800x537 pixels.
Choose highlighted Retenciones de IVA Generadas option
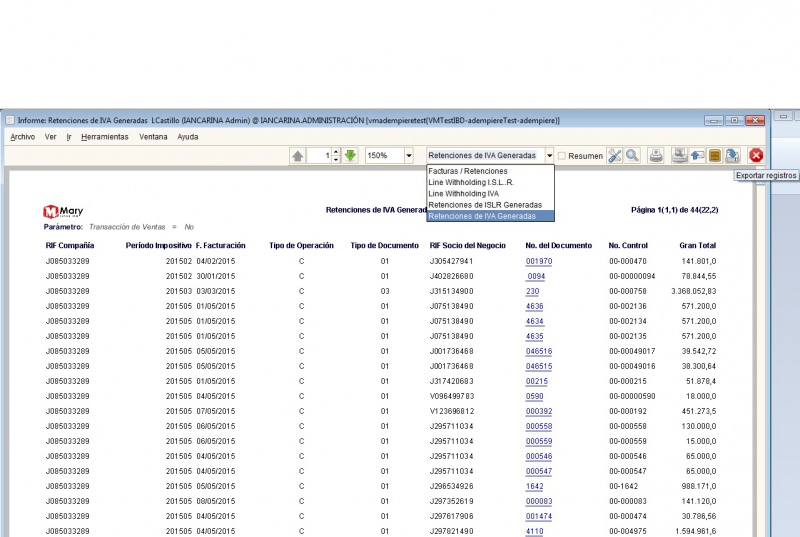(490, 216)
